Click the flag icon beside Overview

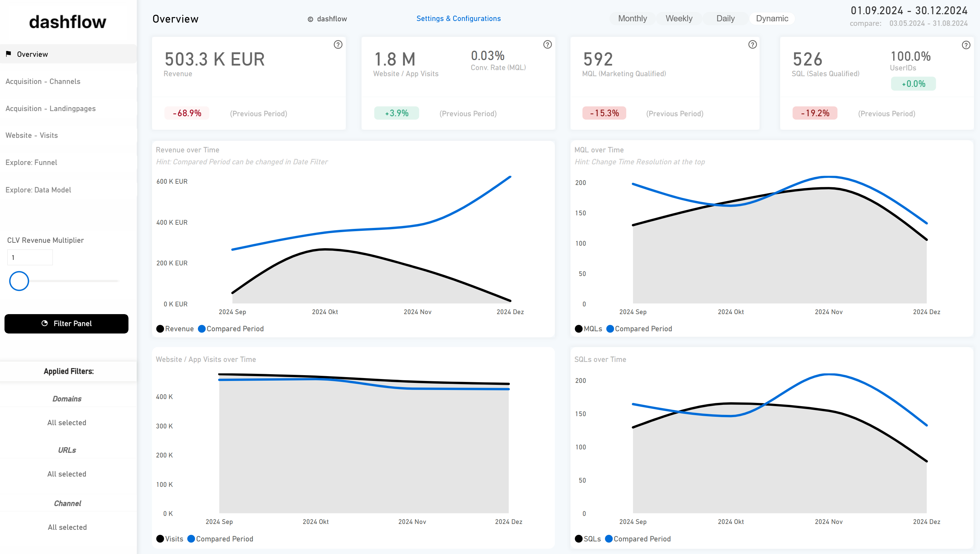point(8,54)
